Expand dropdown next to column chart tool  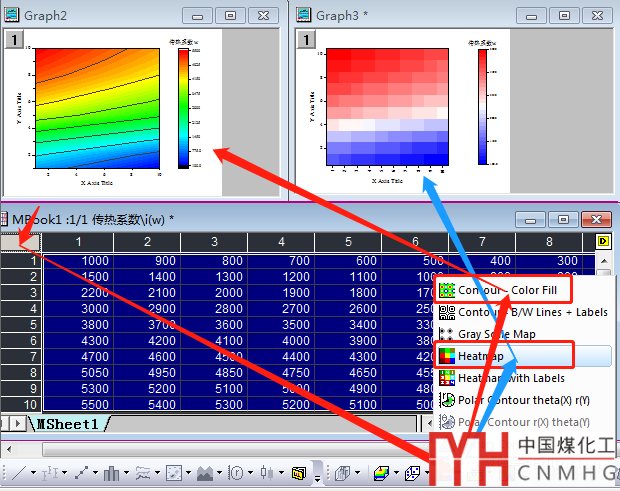click(126, 472)
